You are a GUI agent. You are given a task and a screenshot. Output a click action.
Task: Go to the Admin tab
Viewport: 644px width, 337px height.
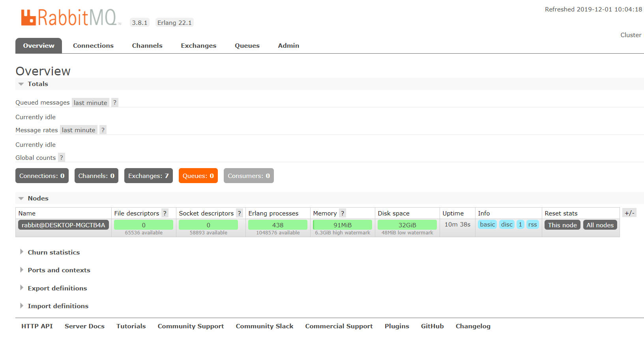point(288,46)
